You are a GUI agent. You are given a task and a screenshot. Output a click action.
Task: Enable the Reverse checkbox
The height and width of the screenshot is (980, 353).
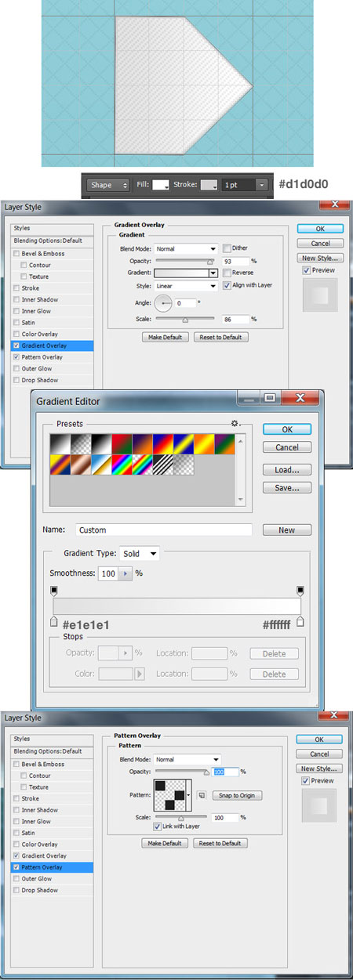(226, 273)
